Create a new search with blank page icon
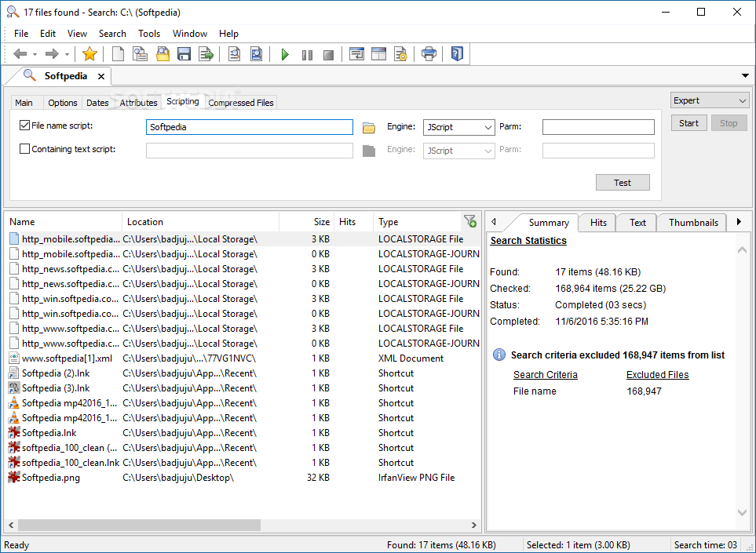Screen dimensions: 756x553 118,54
